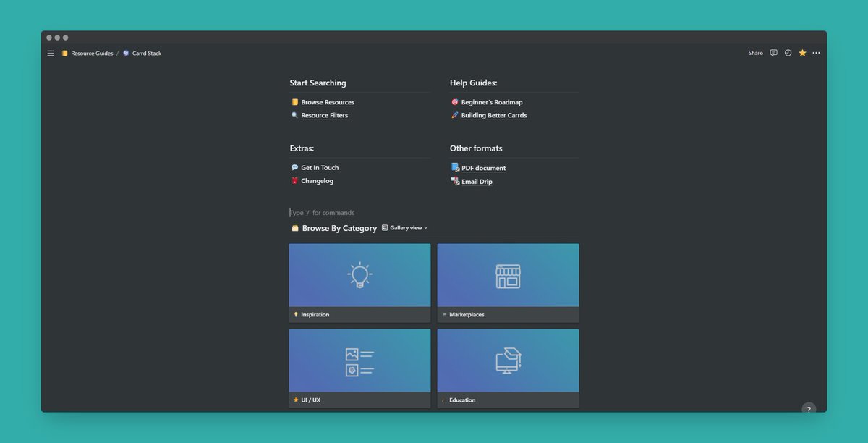Viewport: 868px width, 443px height.
Task: Open the three-dot more options menu
Action: click(817, 53)
